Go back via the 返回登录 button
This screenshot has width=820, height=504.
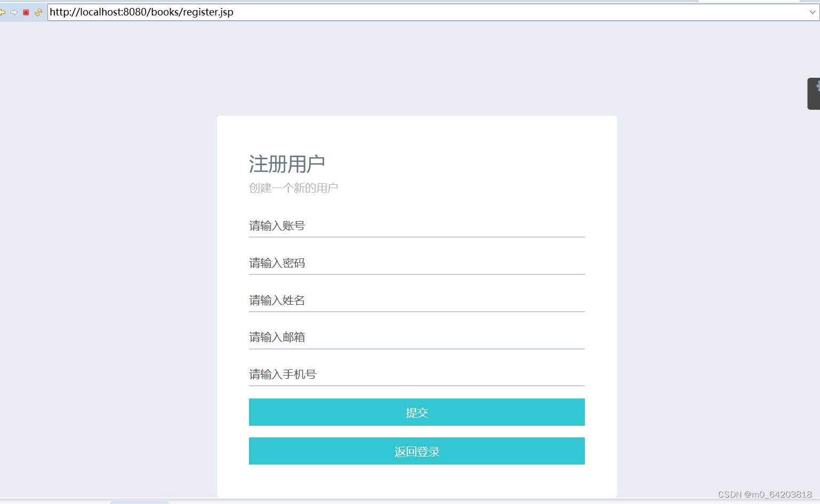pyautogui.click(x=416, y=451)
